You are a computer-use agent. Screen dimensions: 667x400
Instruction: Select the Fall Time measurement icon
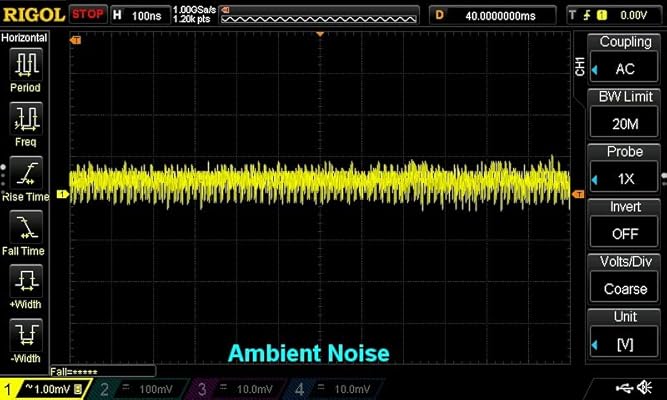pyautogui.click(x=26, y=227)
